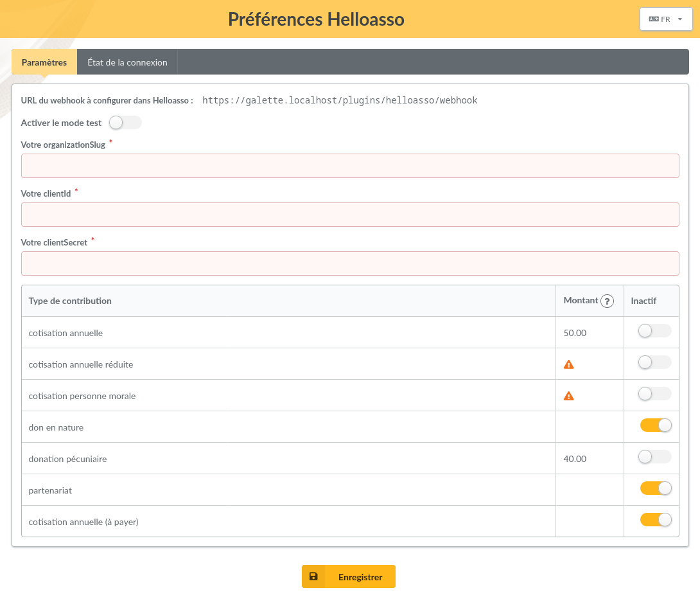Select the Paramètres tab
Image resolution: width=700 pixels, height=606 pixels.
(44, 62)
